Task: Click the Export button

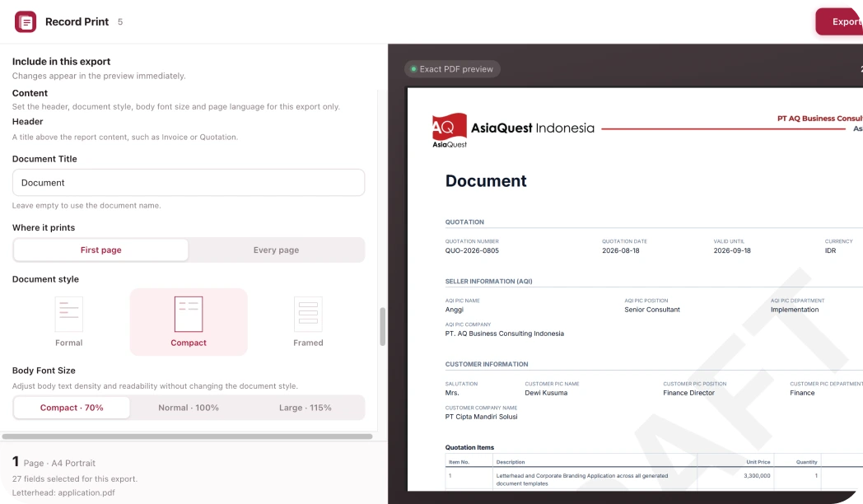Action: (x=839, y=21)
